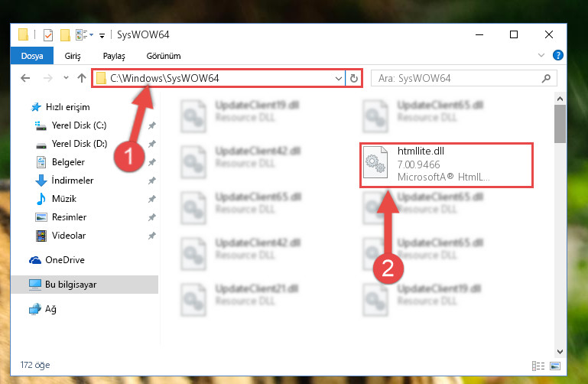Click the Up one level arrow

[81, 78]
